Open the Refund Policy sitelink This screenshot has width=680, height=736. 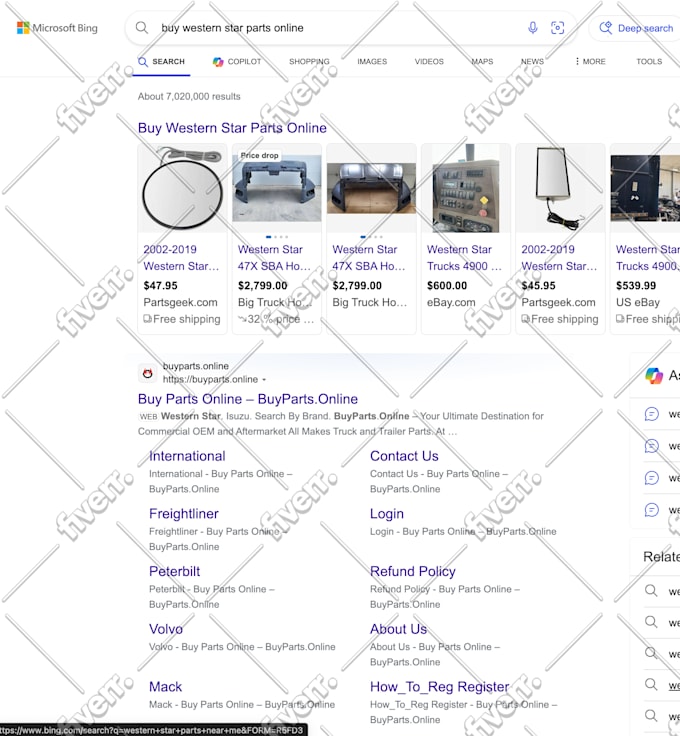click(413, 571)
